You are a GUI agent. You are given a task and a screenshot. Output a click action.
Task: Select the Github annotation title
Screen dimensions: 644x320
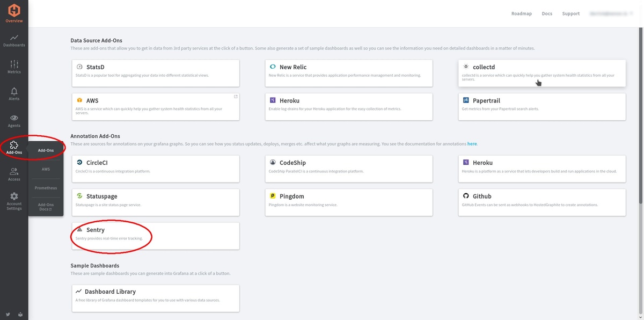click(482, 196)
